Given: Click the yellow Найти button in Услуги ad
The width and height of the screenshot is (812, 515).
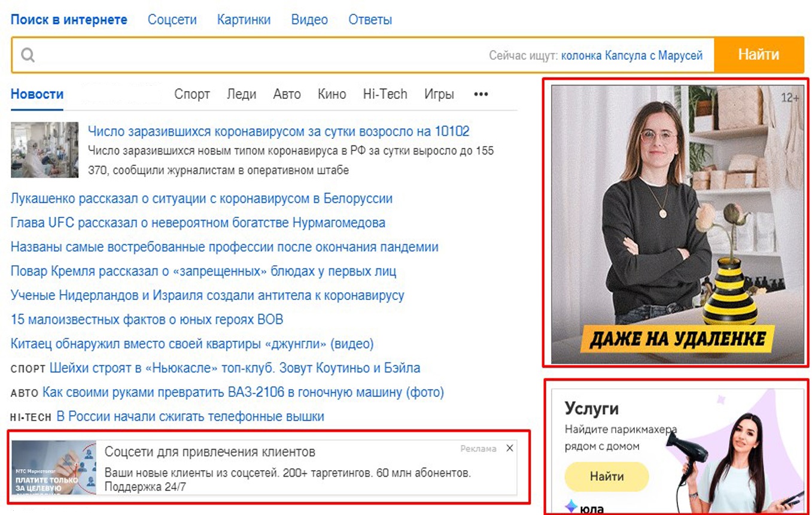Looking at the screenshot, I should click(607, 477).
